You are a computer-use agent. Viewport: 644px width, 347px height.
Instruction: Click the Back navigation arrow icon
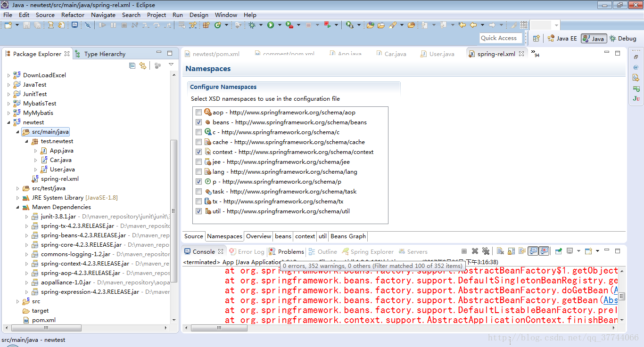[473, 25]
